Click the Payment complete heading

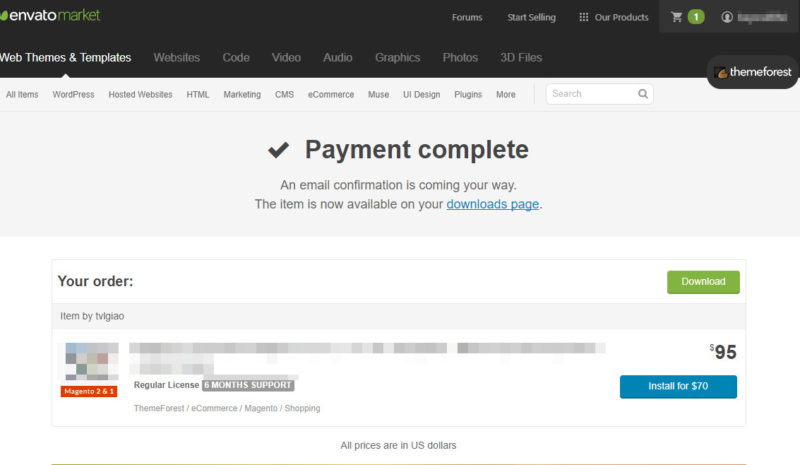coord(416,150)
